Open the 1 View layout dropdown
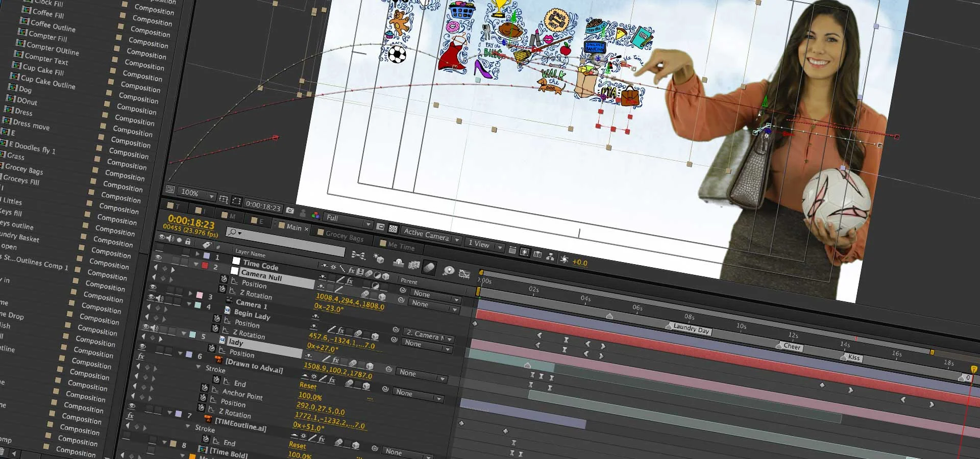 click(485, 245)
